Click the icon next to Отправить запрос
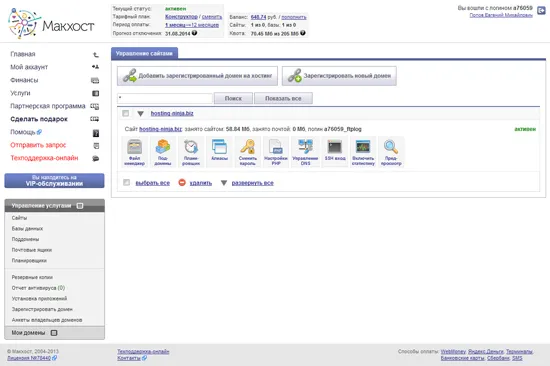The image size is (550, 366). pyautogui.click(x=96, y=146)
